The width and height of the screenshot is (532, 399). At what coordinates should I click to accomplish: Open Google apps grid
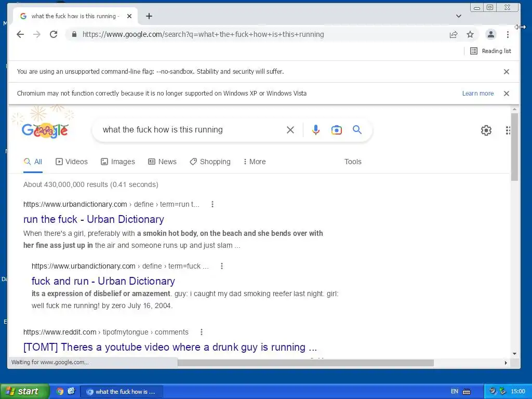pos(508,130)
